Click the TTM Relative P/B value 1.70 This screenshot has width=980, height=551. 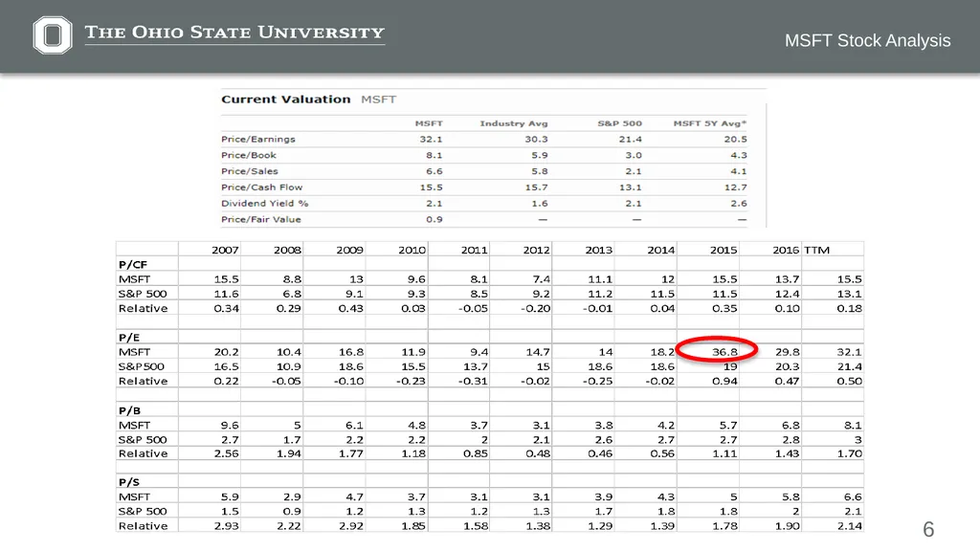point(850,454)
